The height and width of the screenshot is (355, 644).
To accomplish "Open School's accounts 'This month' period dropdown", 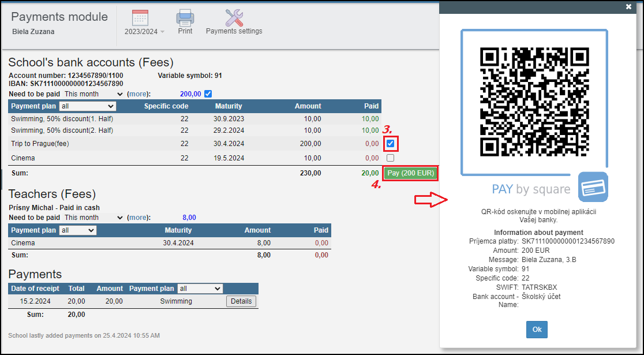I will [93, 94].
